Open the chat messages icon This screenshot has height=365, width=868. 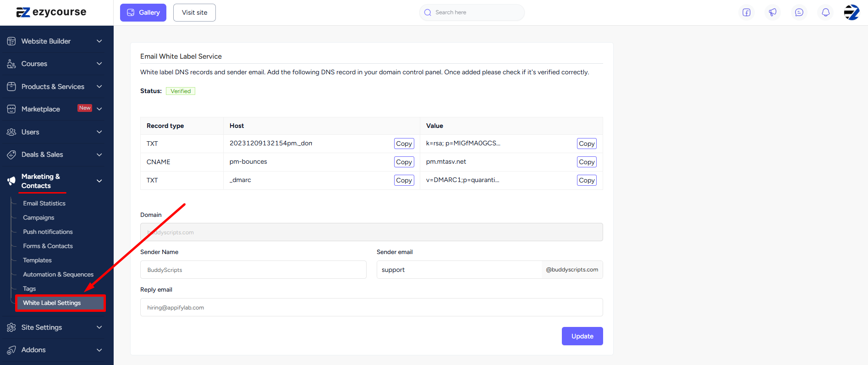pos(799,12)
